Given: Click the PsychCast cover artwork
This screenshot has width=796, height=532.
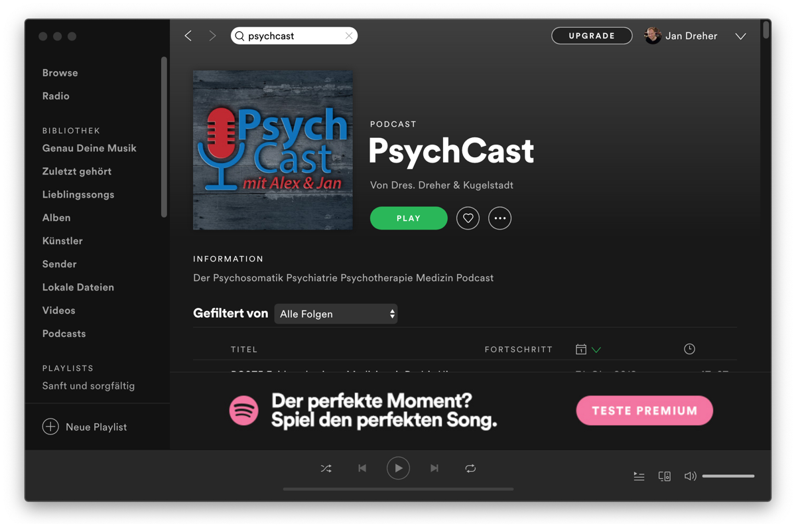Looking at the screenshot, I should coord(273,150).
